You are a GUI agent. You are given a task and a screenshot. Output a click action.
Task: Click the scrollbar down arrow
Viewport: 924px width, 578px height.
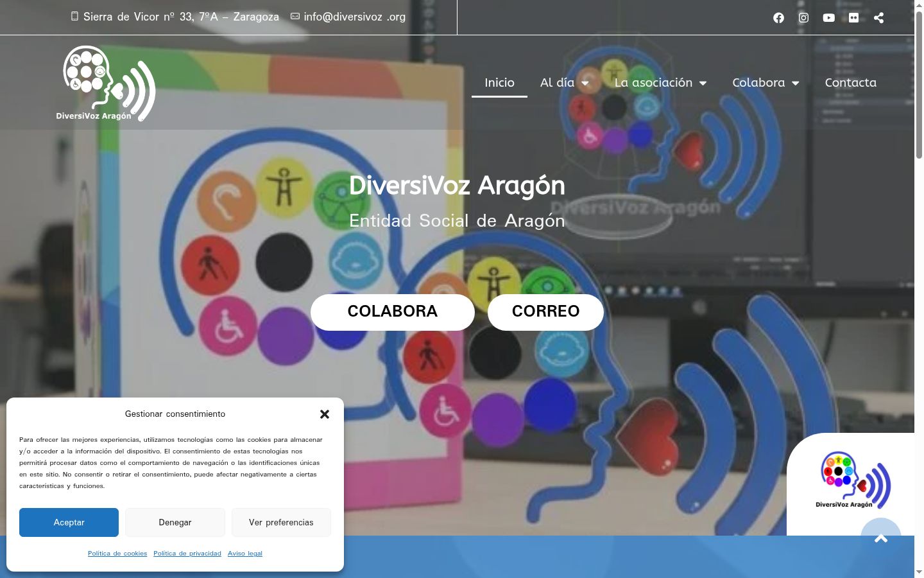pos(919,572)
